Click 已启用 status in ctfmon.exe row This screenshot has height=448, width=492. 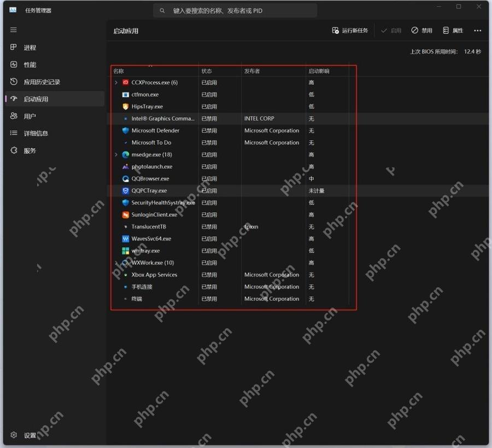coord(209,95)
